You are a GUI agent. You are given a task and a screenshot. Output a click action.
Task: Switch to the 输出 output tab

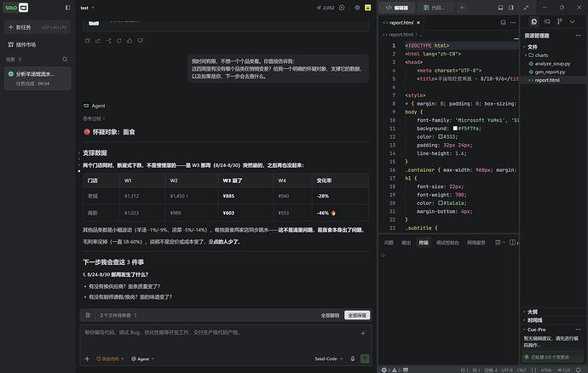[406, 243]
